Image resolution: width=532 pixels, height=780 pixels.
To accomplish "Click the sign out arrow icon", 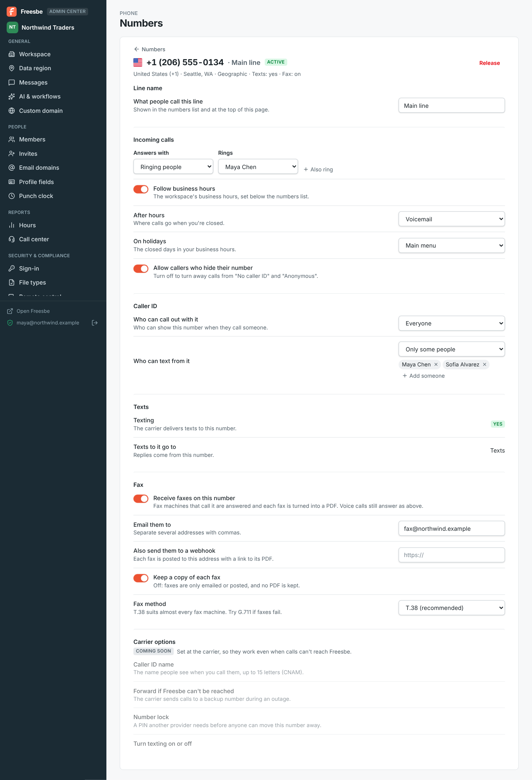I will click(95, 322).
